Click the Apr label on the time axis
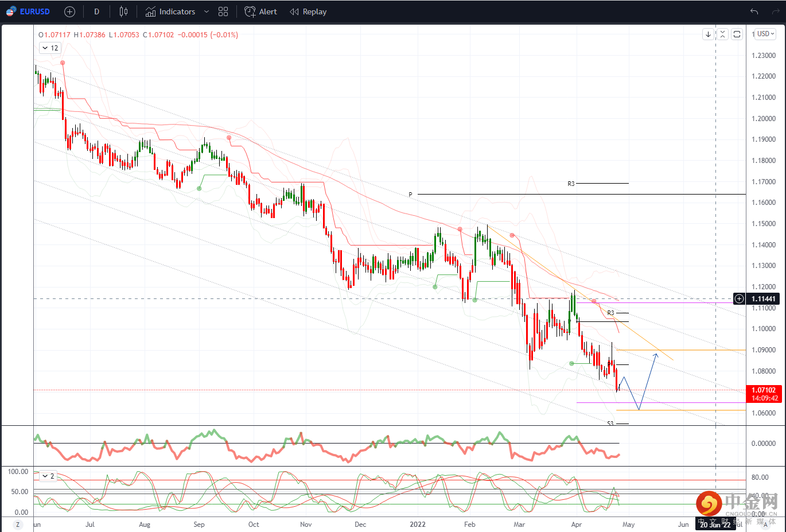Image resolution: width=786 pixels, height=532 pixels. point(577,525)
